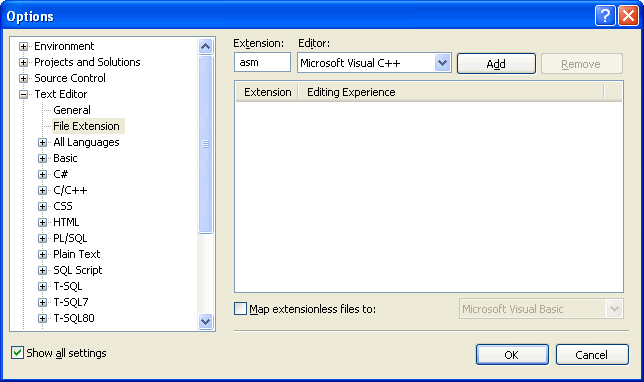The image size is (644, 382).
Task: Click the OK button
Action: point(512,354)
